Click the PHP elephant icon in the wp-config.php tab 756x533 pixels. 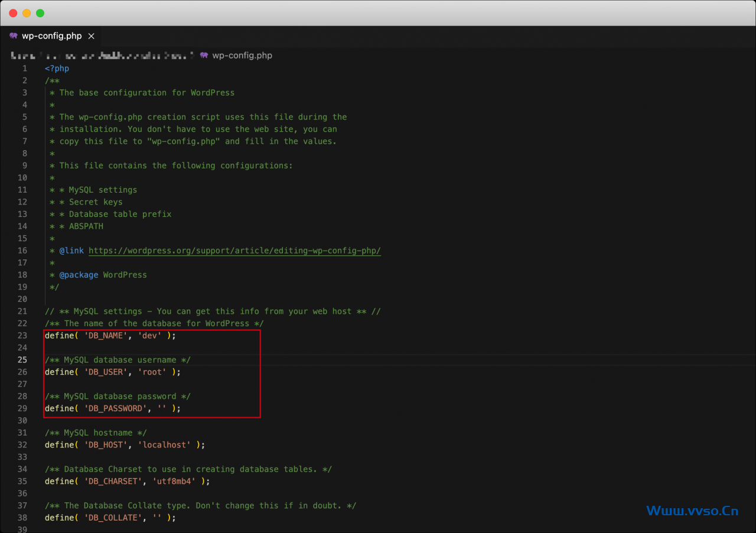(x=14, y=36)
